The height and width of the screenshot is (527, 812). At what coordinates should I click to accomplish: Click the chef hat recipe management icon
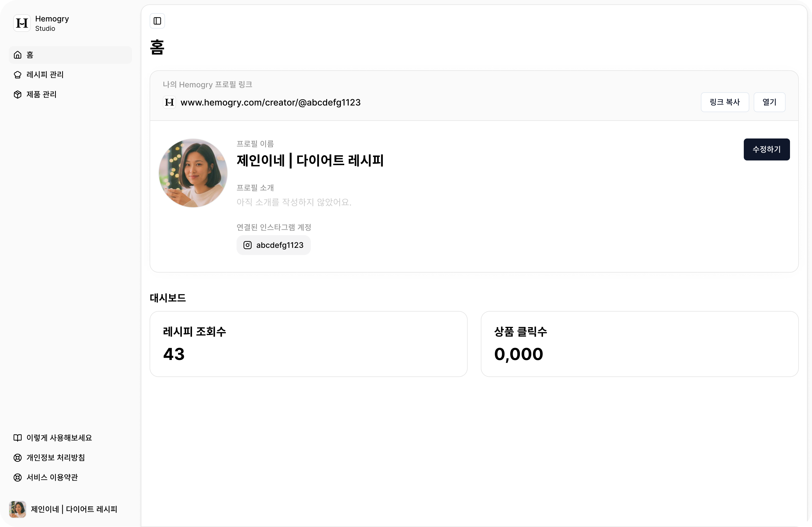[18, 75]
